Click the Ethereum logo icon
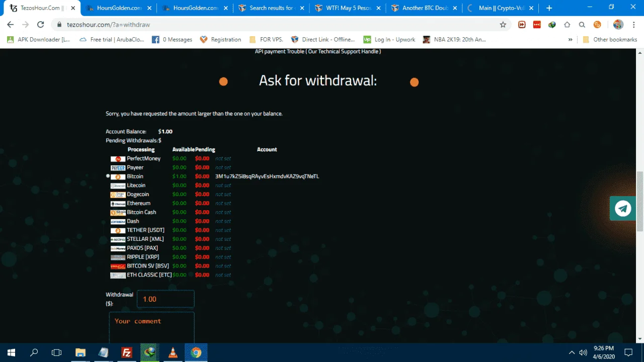This screenshot has width=644, height=362. (x=118, y=204)
